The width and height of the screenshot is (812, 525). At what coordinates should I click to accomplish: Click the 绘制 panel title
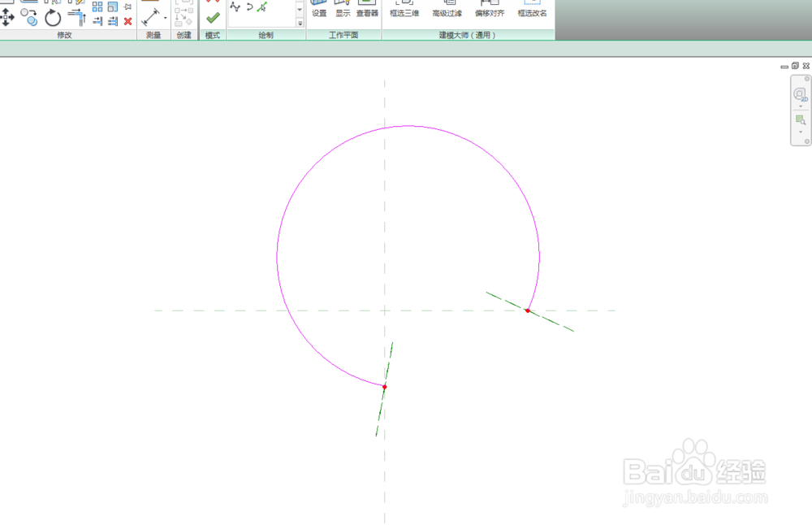[x=266, y=35]
